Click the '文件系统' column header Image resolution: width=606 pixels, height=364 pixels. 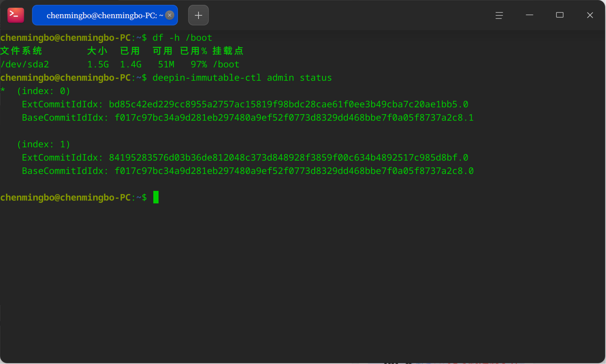pyautogui.click(x=21, y=51)
